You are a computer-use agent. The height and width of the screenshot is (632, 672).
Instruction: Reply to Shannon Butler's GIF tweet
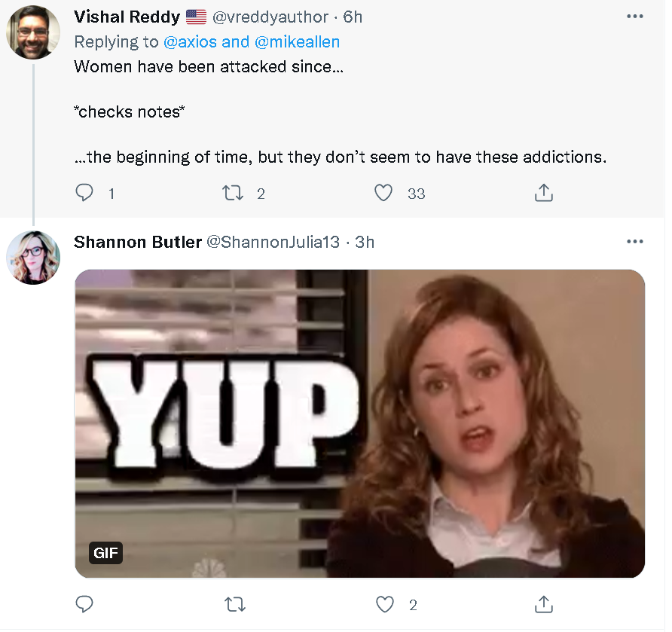[x=85, y=604]
